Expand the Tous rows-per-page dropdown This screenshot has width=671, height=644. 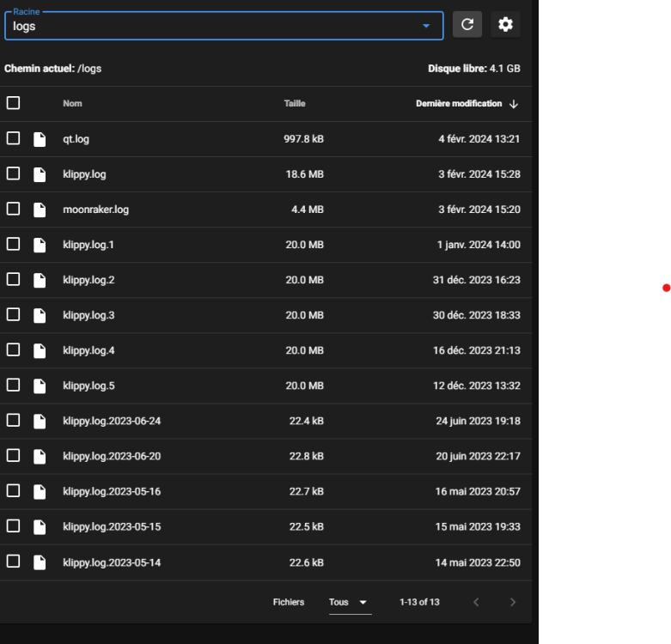[x=350, y=602]
